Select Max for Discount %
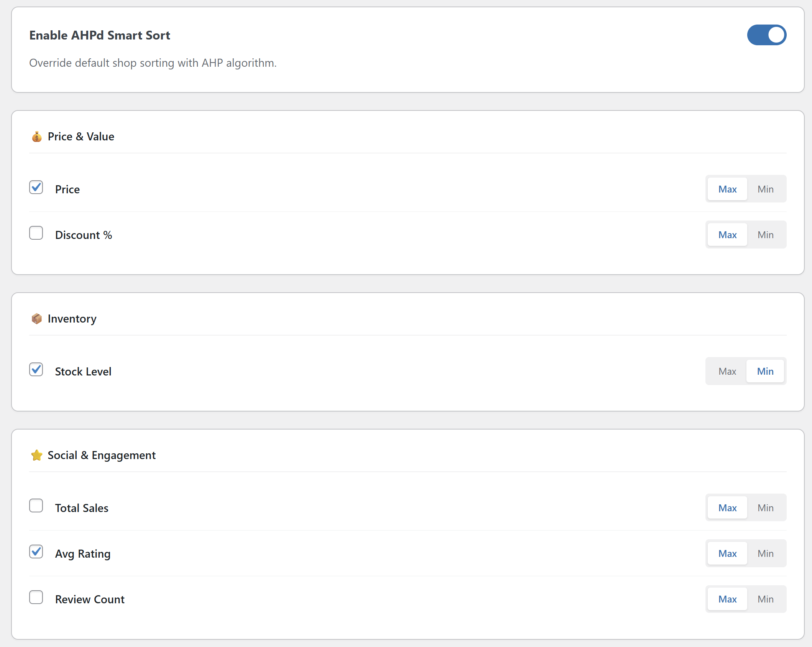This screenshot has height=647, width=812. (727, 234)
